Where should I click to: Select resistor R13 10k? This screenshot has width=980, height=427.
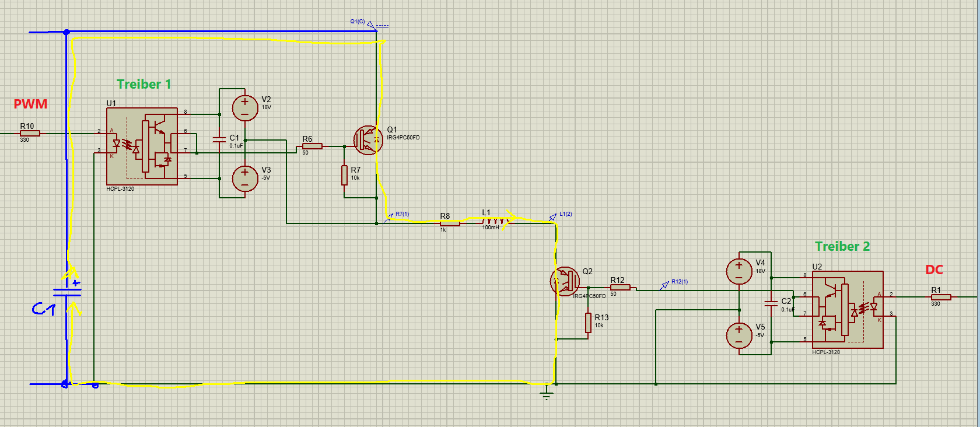589,323
